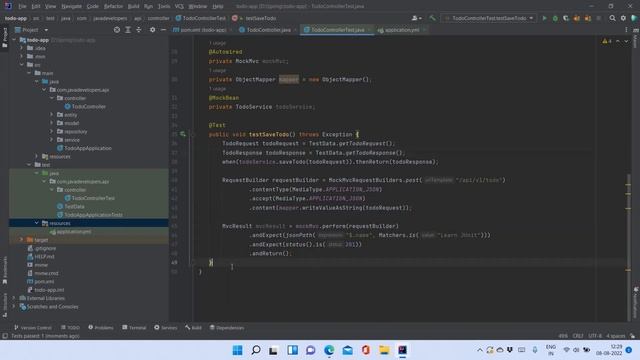Expand the entity package

(x=52, y=115)
